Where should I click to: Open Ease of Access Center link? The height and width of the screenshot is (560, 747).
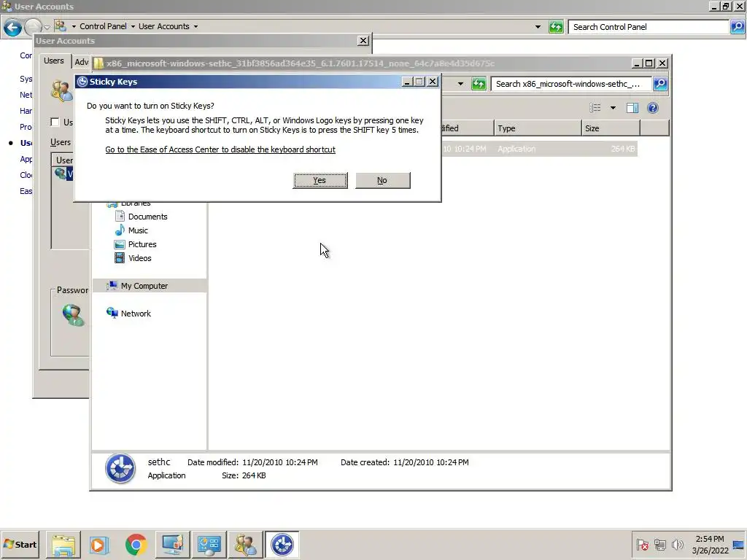pos(220,149)
